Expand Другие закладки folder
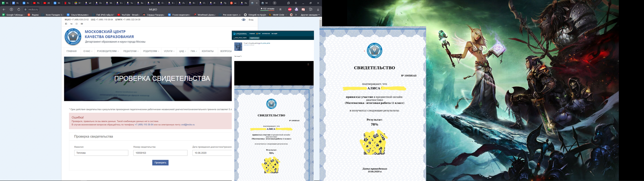 coord(310,15)
